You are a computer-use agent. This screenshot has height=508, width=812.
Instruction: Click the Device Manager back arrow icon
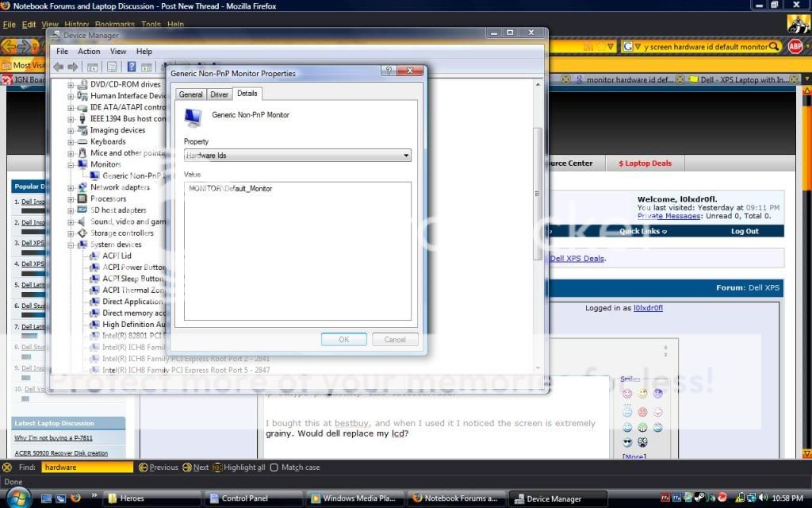point(58,67)
